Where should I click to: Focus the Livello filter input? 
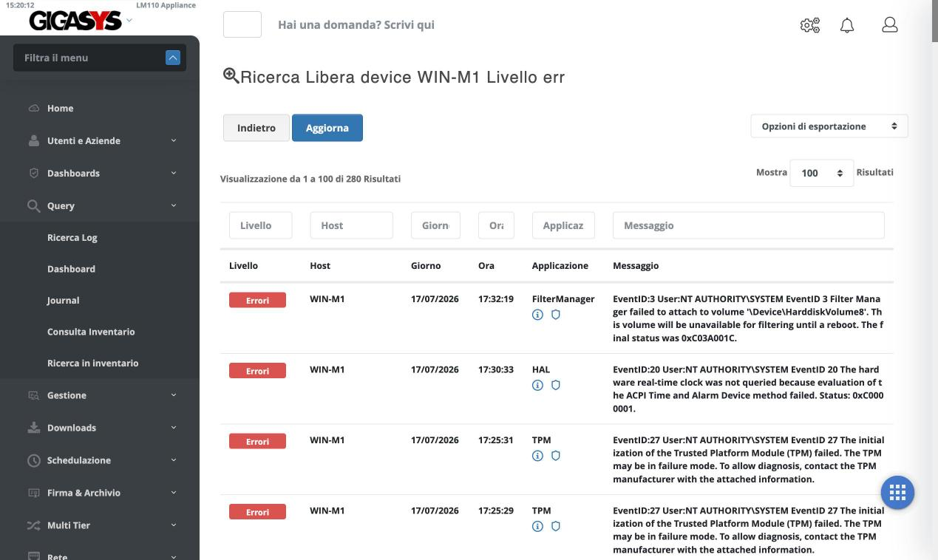[260, 225]
